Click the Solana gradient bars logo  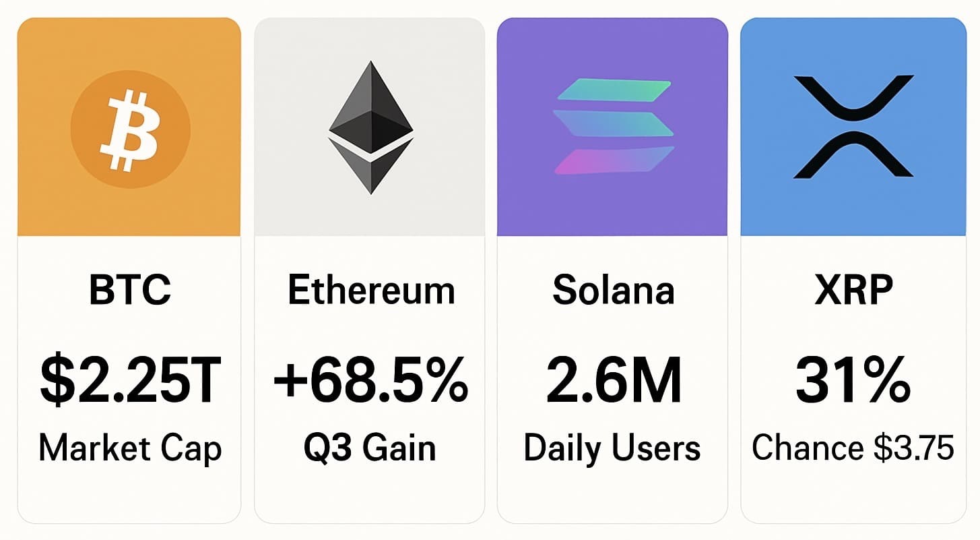tap(613, 127)
